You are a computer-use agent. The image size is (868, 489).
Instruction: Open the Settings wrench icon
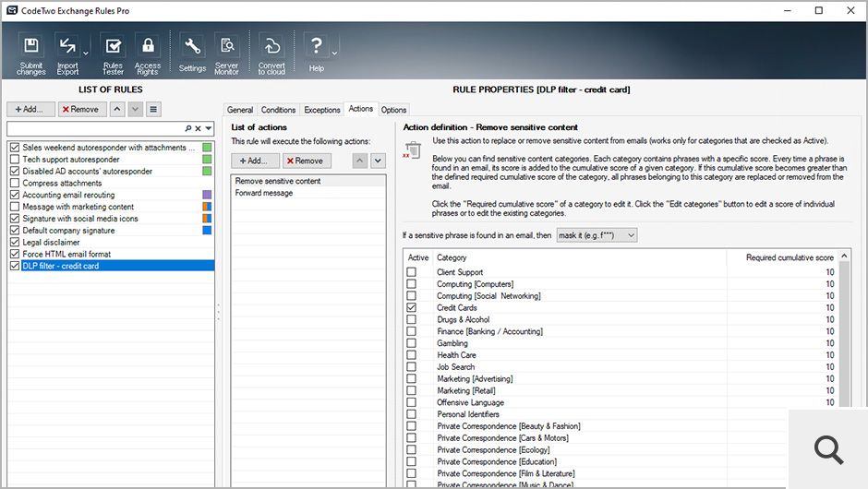192,54
